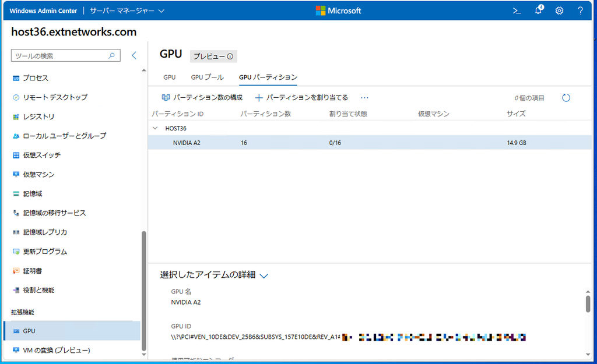597x364 pixels.
Task: Click NVIDIA A2 under GPU 名
Action: click(x=186, y=302)
